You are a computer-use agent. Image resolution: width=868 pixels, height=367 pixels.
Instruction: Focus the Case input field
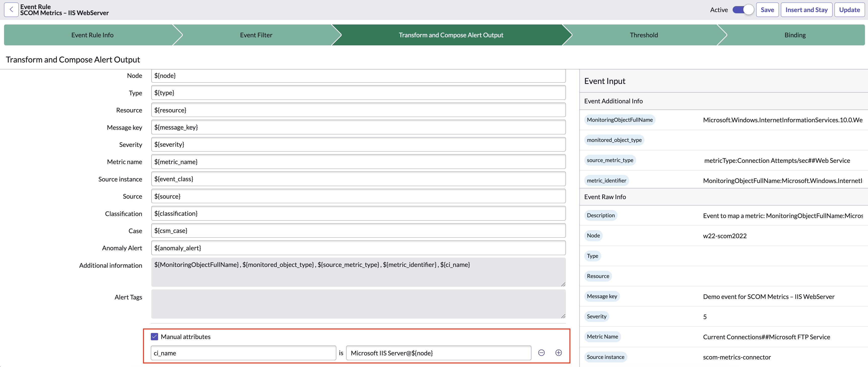pos(358,231)
